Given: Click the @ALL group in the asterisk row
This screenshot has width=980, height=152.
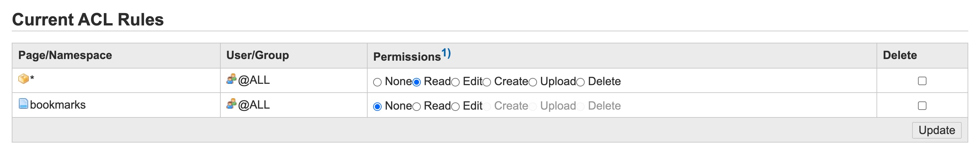Looking at the screenshot, I should [x=254, y=80].
